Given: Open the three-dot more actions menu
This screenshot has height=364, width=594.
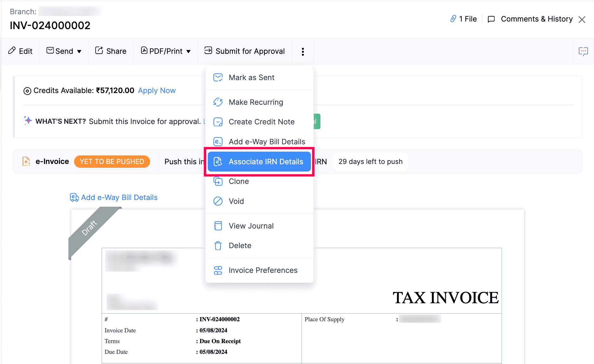Looking at the screenshot, I should point(303,52).
